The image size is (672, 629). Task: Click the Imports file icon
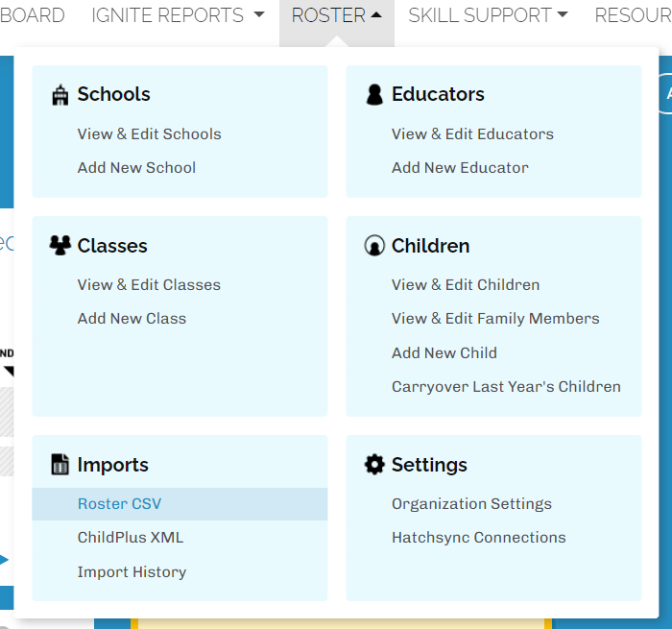(x=60, y=465)
